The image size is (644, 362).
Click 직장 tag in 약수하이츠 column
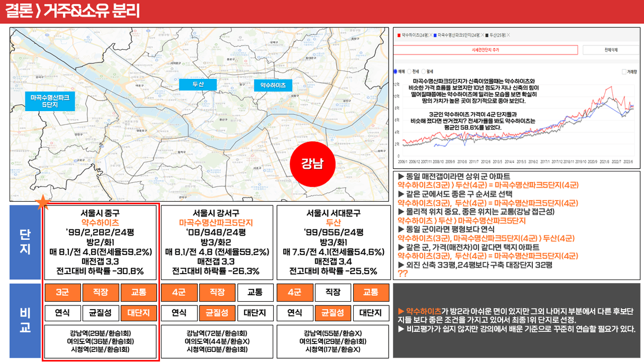(100, 292)
